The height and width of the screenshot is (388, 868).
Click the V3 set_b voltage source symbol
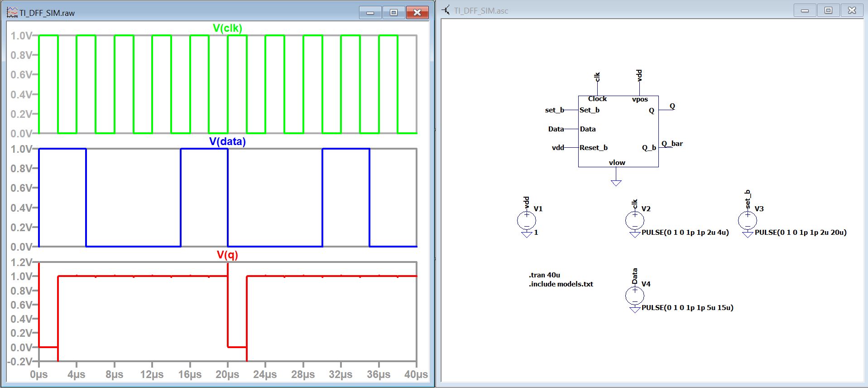(747, 221)
